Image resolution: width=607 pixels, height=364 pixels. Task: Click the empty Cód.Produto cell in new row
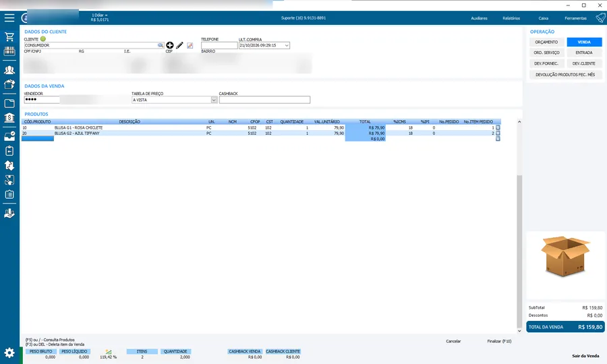38,138
